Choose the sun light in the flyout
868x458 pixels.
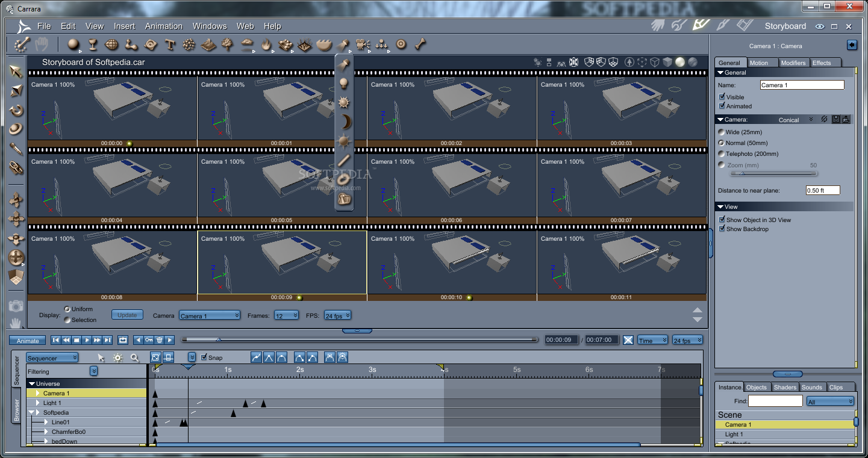[344, 103]
